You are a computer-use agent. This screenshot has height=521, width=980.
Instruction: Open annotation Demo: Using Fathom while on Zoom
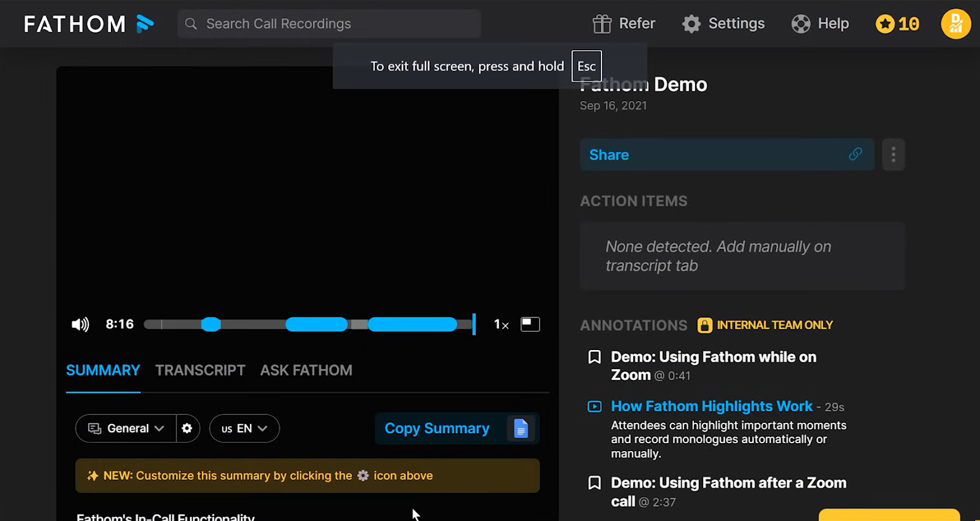(x=714, y=366)
